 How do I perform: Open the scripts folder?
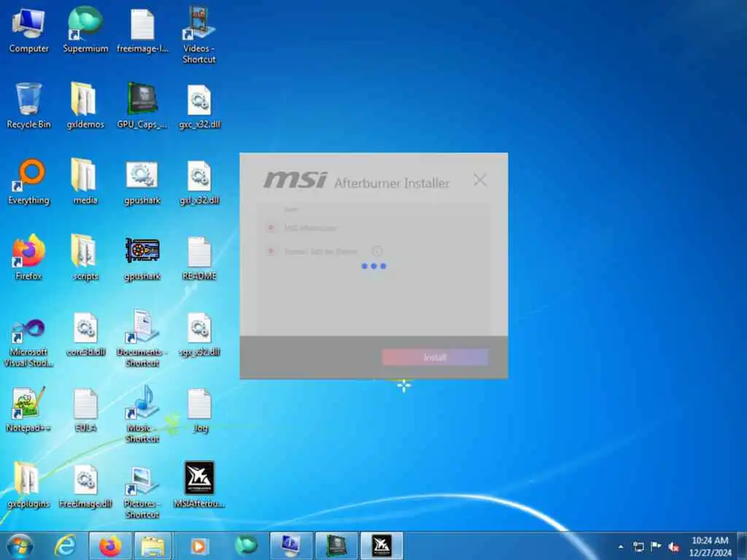pyautogui.click(x=85, y=257)
